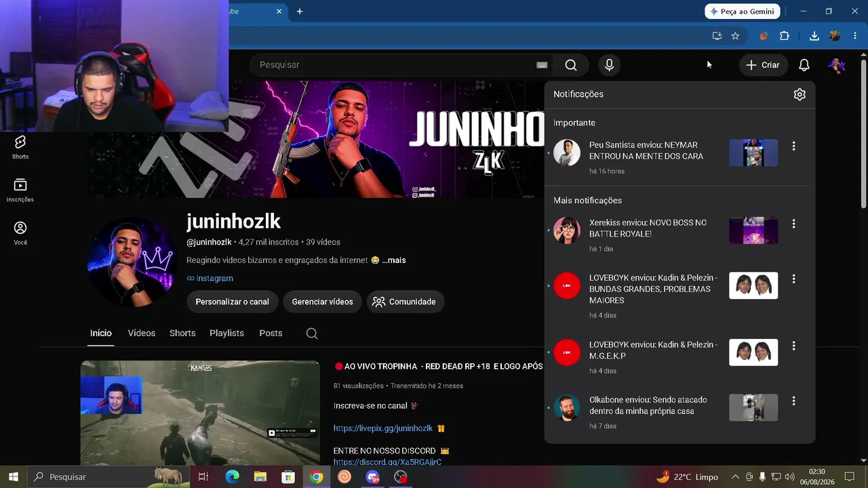868x488 pixels.
Task: Open the Comunidade button
Action: pyautogui.click(x=406, y=302)
